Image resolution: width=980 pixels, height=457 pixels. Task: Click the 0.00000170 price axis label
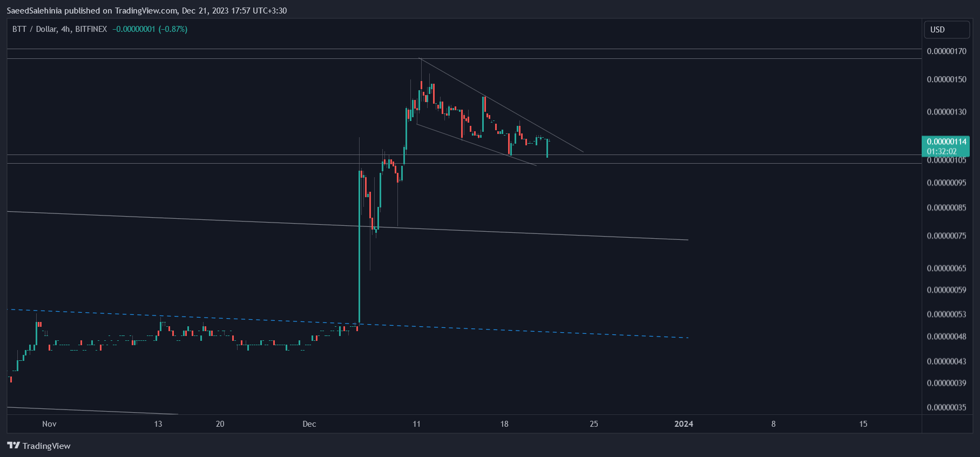tap(947, 51)
